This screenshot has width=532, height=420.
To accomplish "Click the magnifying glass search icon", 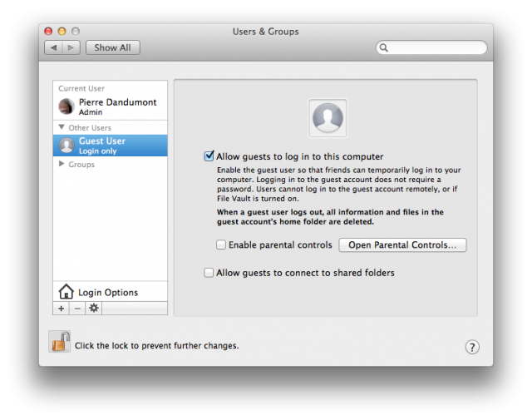I will [383, 47].
